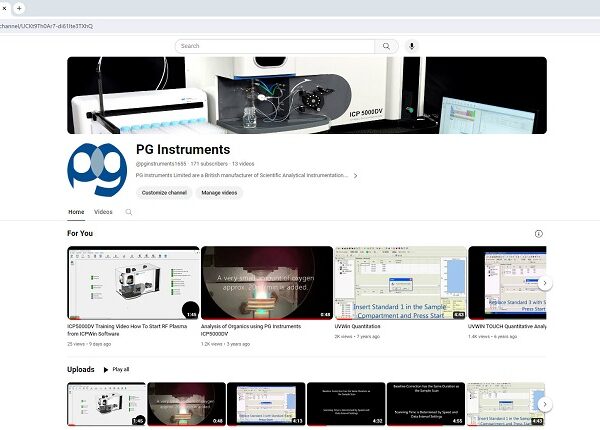This screenshot has width=600, height=430.
Task: Click the UVWin Quantitation title link
Action: (x=357, y=326)
